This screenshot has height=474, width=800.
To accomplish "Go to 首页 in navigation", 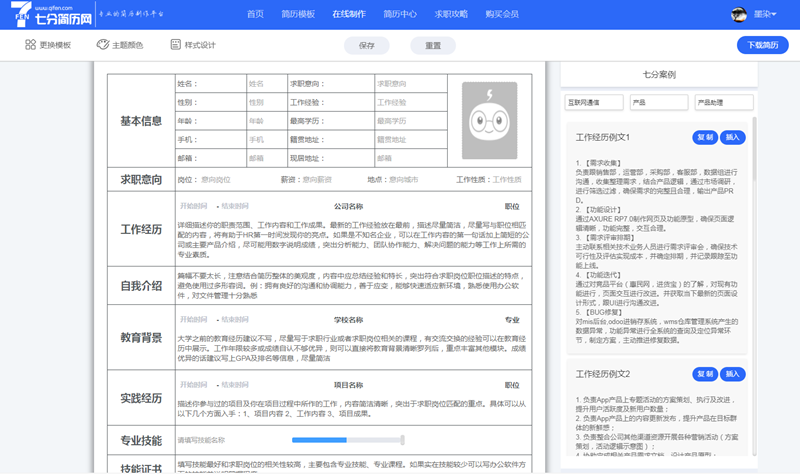I will pyautogui.click(x=255, y=14).
